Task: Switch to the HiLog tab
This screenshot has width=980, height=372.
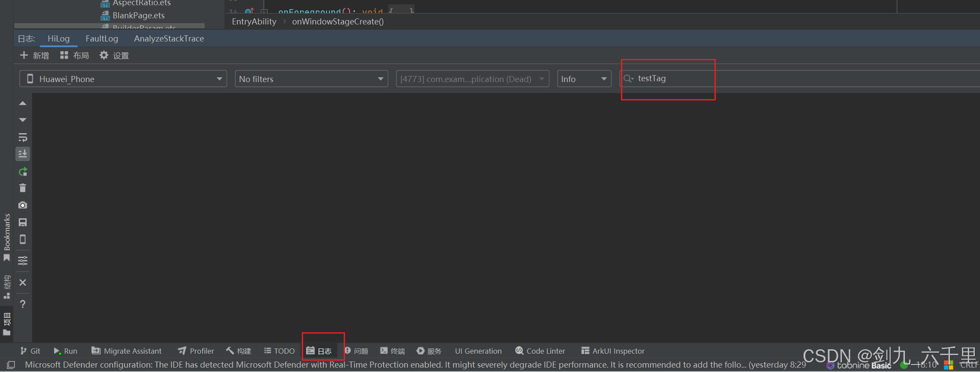Action: [59, 38]
